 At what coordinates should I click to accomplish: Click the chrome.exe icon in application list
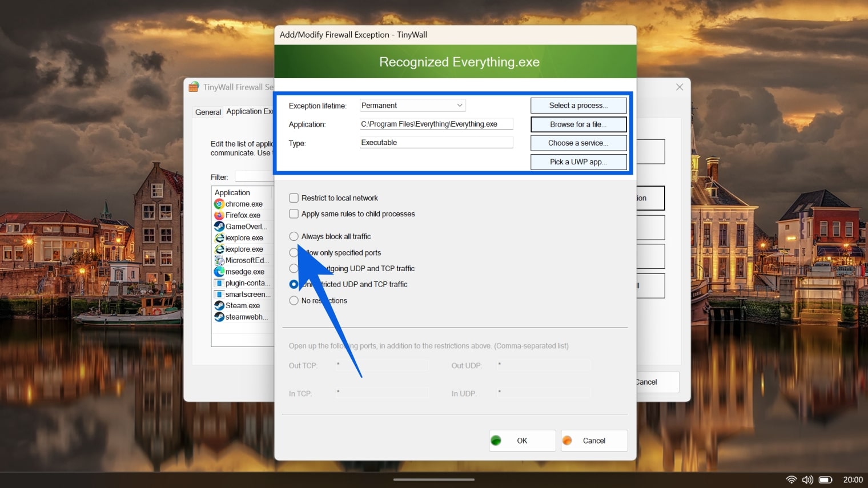click(x=219, y=204)
